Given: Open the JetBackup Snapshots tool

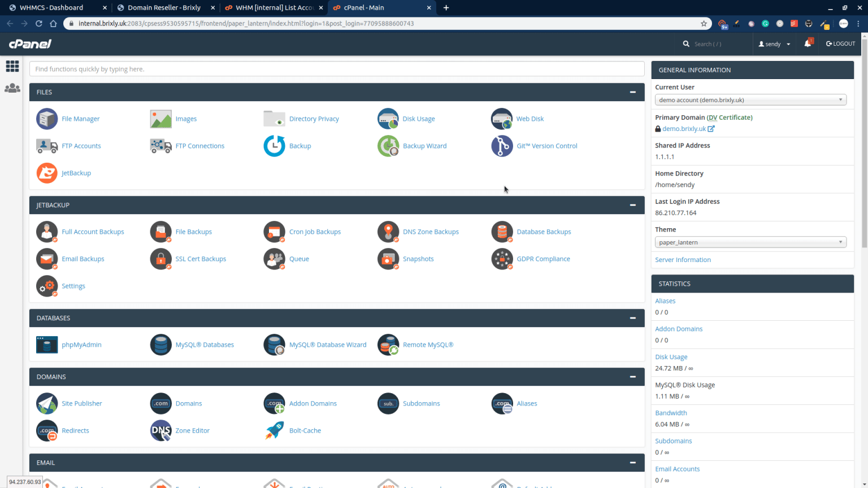Looking at the screenshot, I should click(419, 259).
